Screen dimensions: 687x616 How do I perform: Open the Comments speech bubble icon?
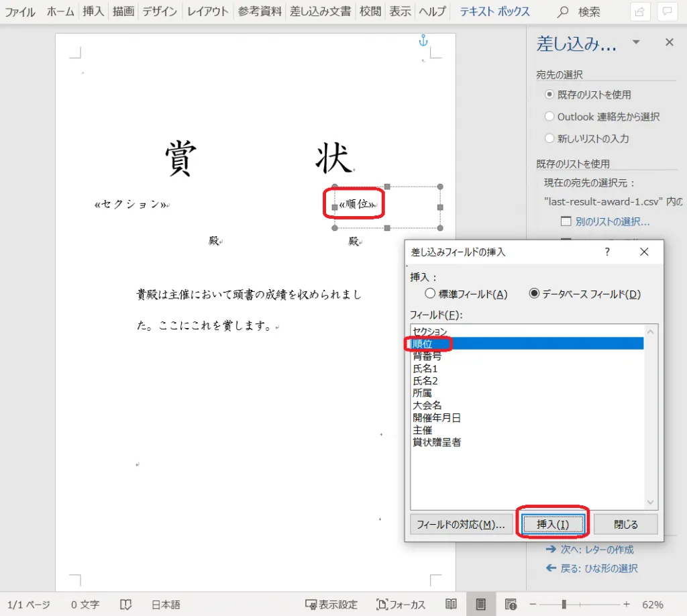pos(668,11)
